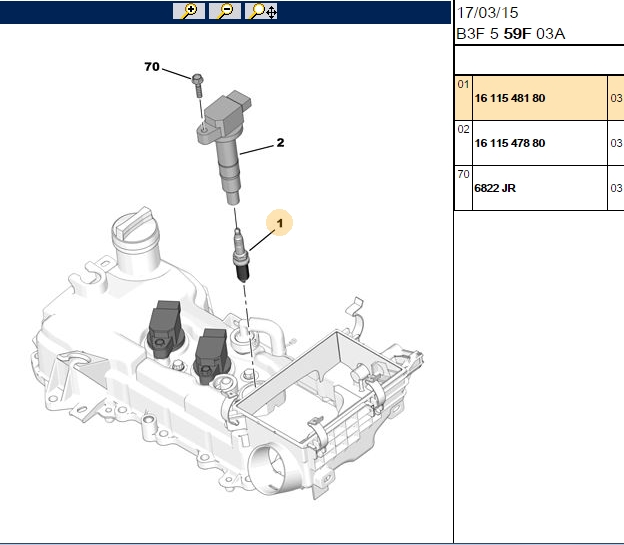
Task: Select part number 6822 JR
Action: click(x=495, y=188)
